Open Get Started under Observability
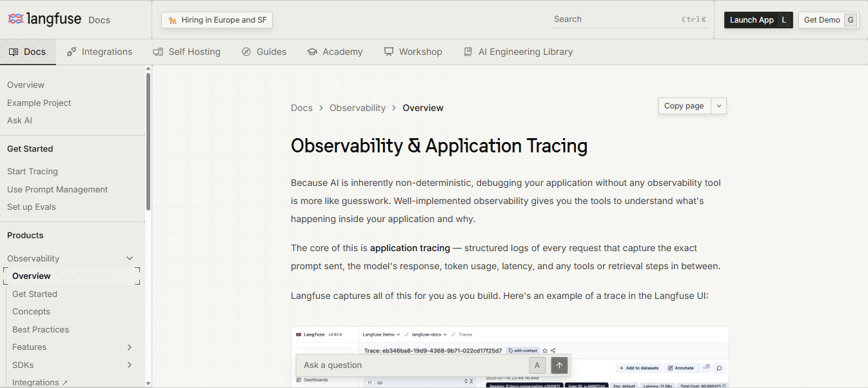The width and height of the screenshot is (868, 388). pyautogui.click(x=35, y=294)
